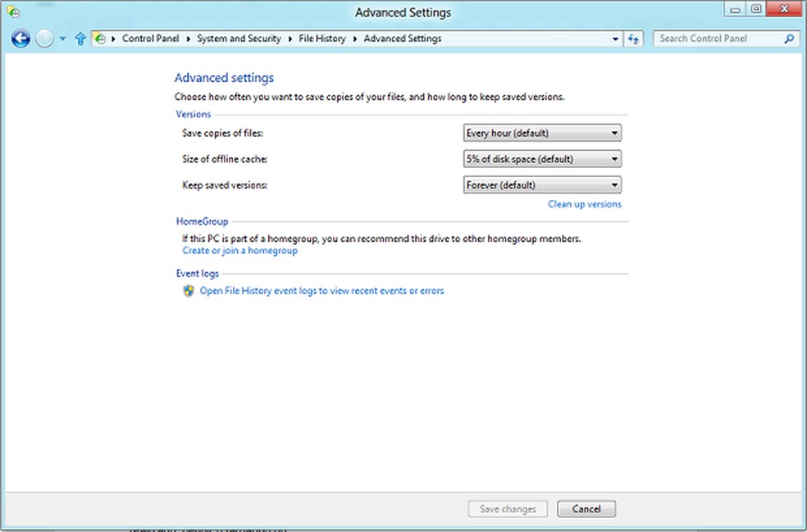Viewport: 807px width, 532px height.
Task: Expand the arrow after Control Panel breadcrumb
Action: coord(188,39)
